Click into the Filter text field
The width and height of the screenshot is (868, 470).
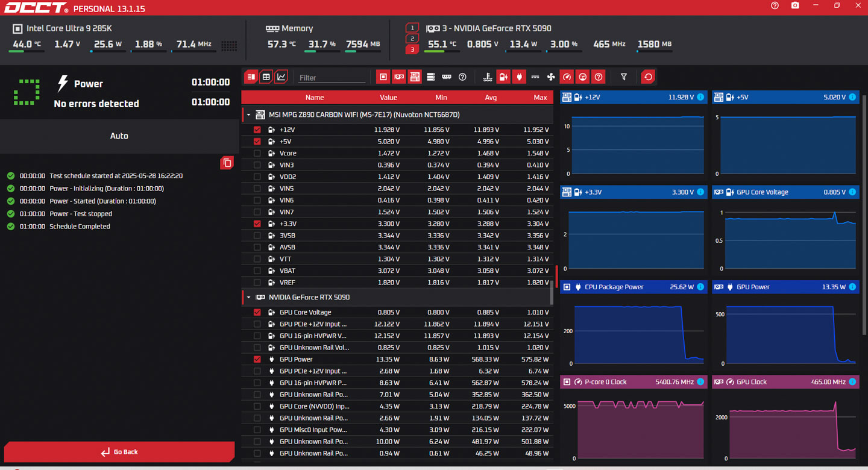pyautogui.click(x=332, y=78)
